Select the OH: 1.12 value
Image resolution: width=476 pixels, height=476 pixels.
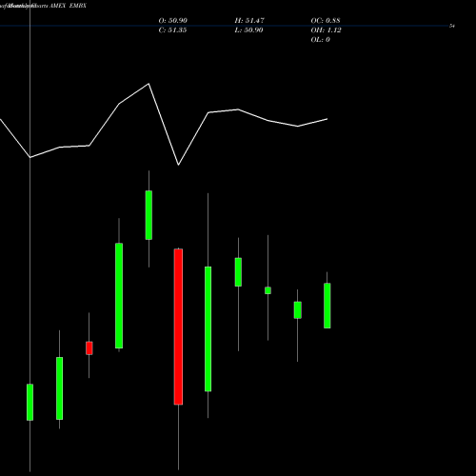[326, 30]
